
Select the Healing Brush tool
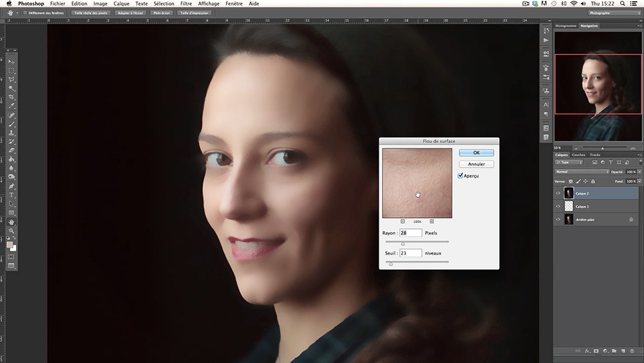coord(12,115)
